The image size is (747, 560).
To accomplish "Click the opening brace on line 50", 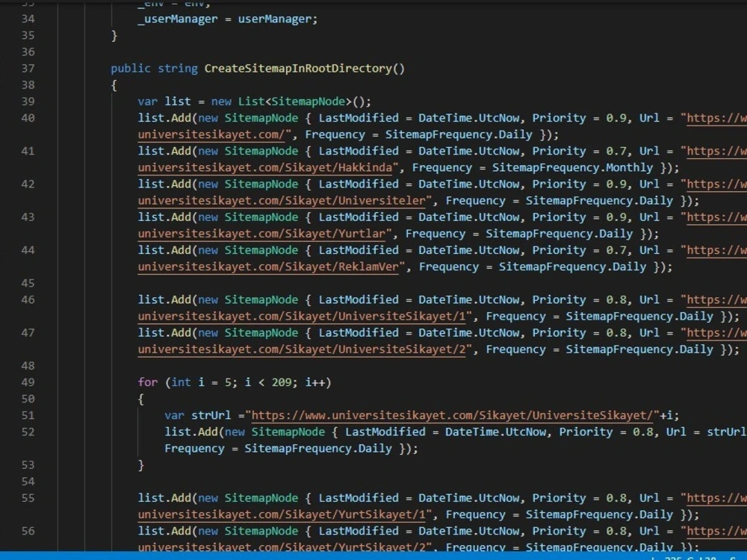I will point(140,399).
